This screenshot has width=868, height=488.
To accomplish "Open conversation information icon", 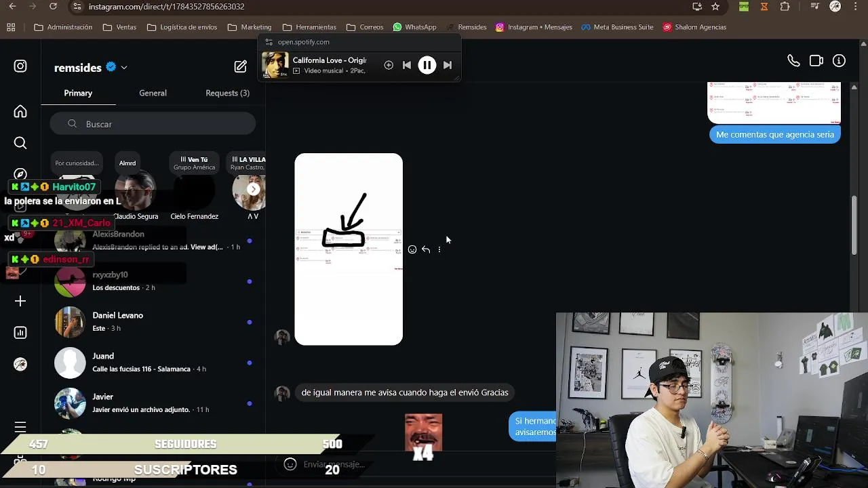I will coord(840,60).
